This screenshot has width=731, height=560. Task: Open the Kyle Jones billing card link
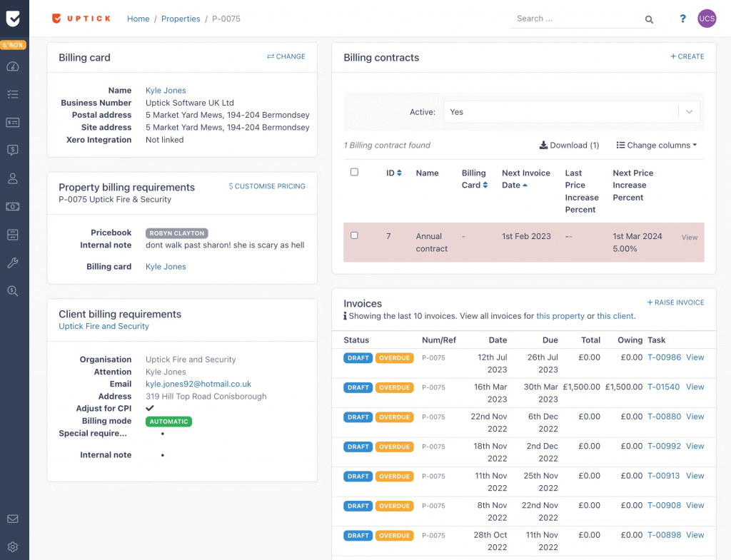click(165, 90)
